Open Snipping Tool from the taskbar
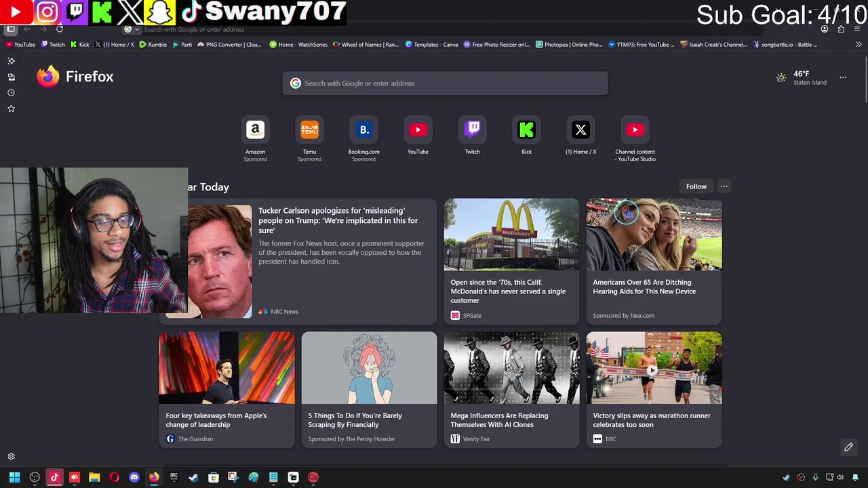Screen dimensions: 868x488 (x=233, y=477)
